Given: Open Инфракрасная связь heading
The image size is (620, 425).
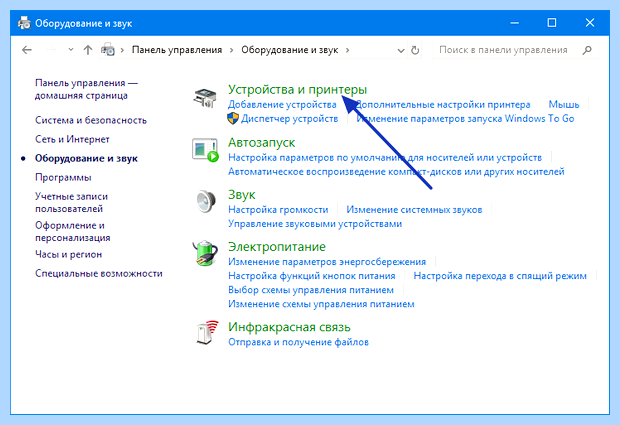Looking at the screenshot, I should tap(289, 327).
